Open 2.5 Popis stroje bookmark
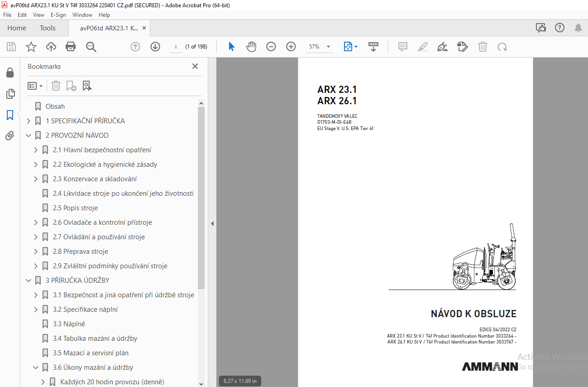Viewport: 588px width, 387px height. (x=75, y=208)
